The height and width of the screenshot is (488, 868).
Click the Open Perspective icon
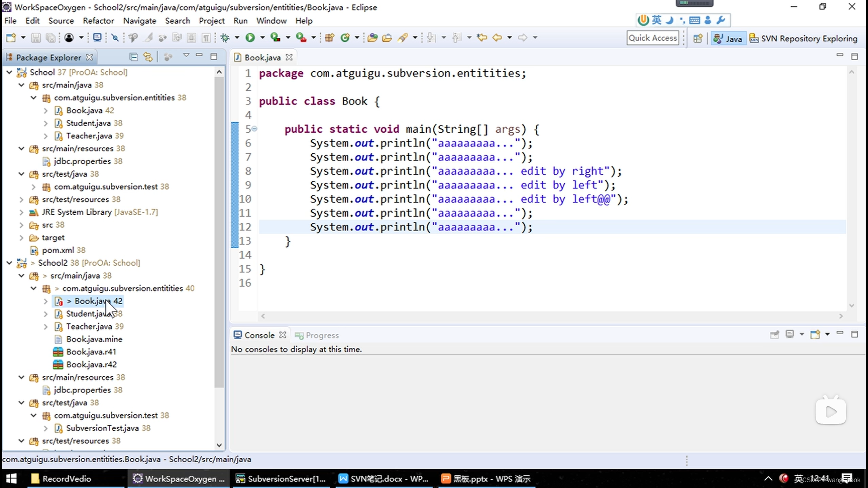(698, 38)
